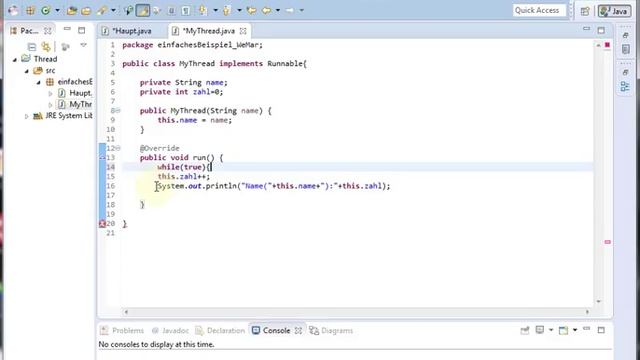The image size is (640, 360).
Task: Click the Task List icon in right trim
Action: pos(626,49)
